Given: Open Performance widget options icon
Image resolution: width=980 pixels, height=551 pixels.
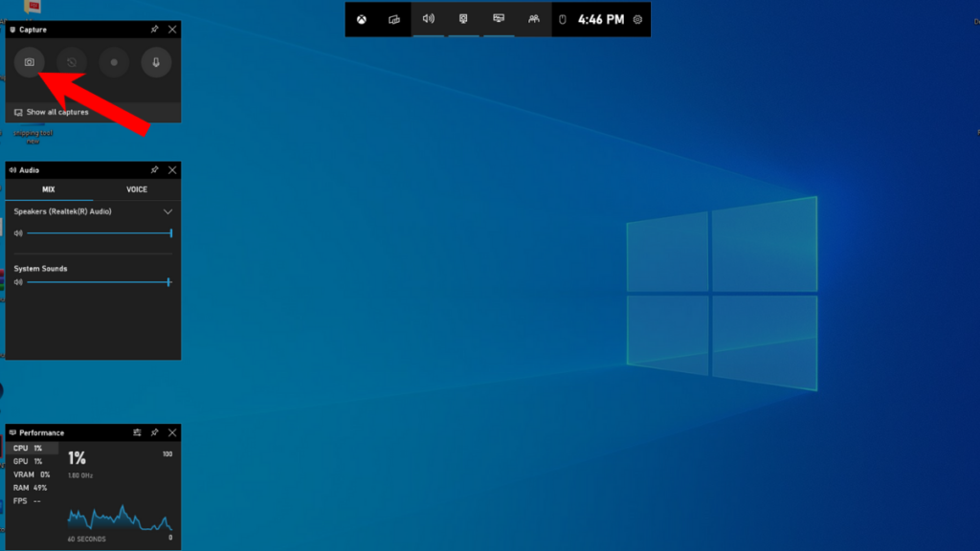Looking at the screenshot, I should (137, 432).
